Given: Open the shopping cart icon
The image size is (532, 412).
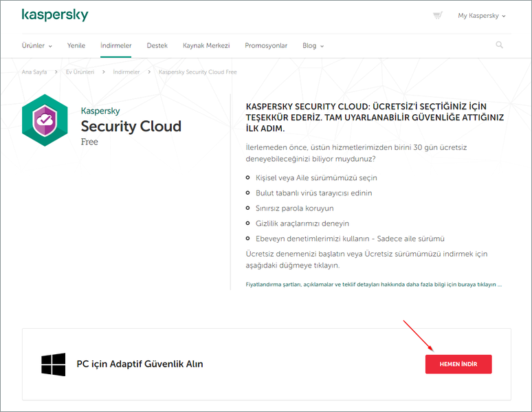Looking at the screenshot, I should (x=437, y=15).
